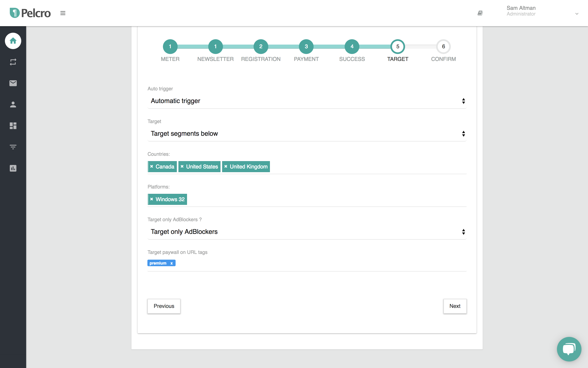Screen dimensions: 588x368
Task: Open the chat support bubble
Action: [x=569, y=349]
